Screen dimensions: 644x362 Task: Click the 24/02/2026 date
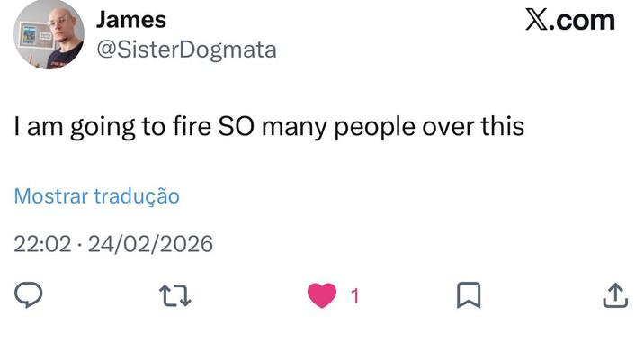tap(151, 244)
